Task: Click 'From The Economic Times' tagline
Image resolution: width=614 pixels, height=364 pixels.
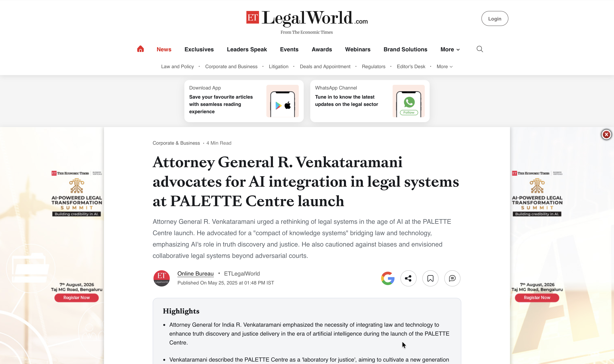Action: 307,32
